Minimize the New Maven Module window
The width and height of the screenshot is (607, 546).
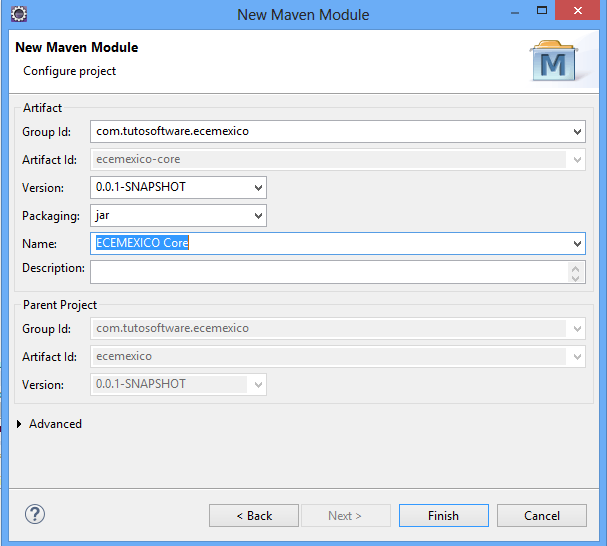(515, 12)
